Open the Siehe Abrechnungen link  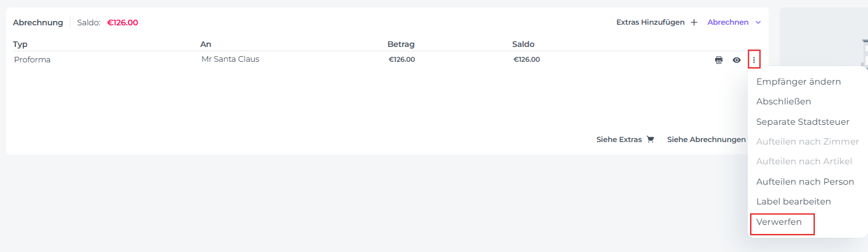click(706, 140)
